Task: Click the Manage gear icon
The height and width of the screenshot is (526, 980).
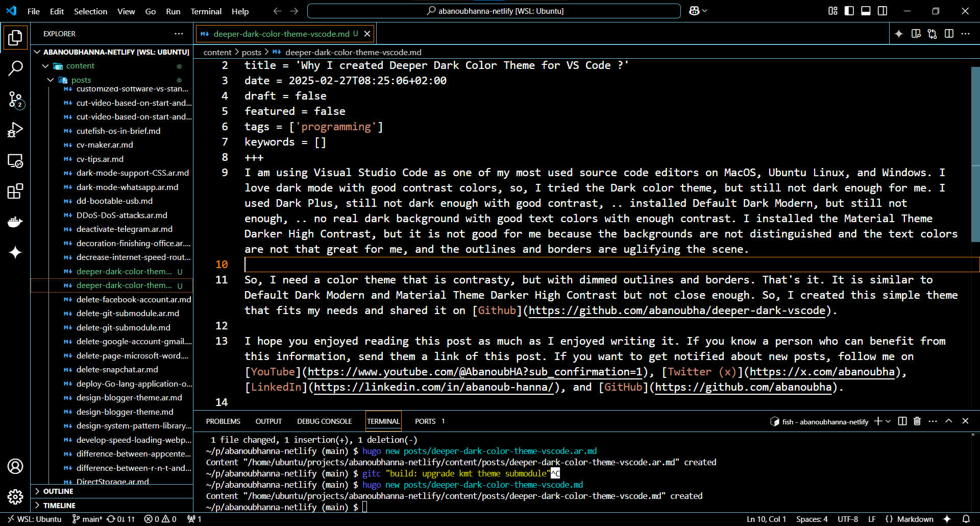Action: click(x=15, y=496)
